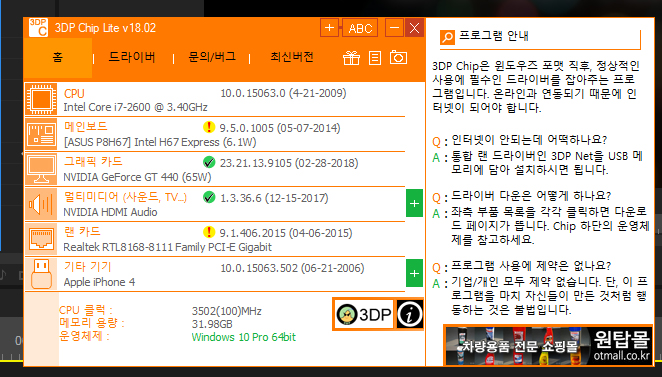The width and height of the screenshot is (662, 377).
Task: Click multimedia green check status icon
Action: coord(209,197)
